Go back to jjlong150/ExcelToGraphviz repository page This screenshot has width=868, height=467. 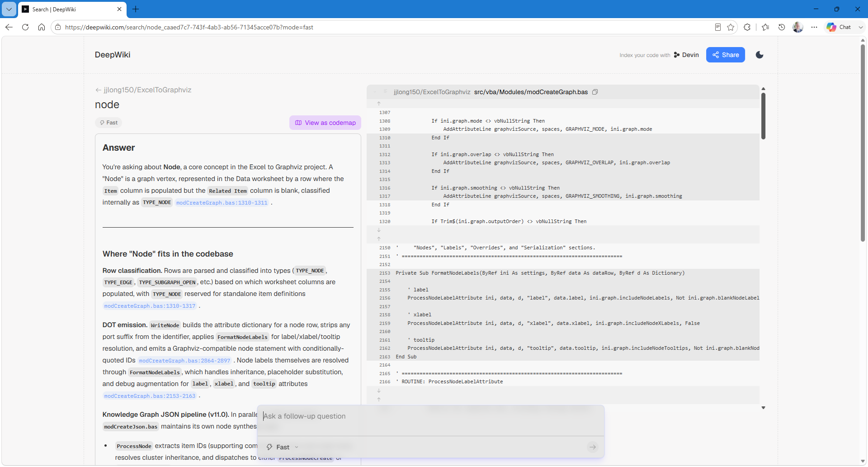click(143, 90)
